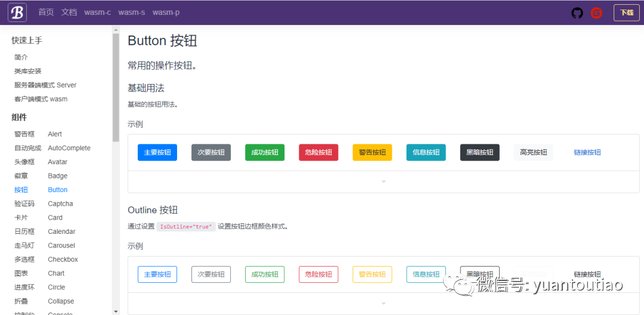Open the GitHub repository icon

coord(577,13)
